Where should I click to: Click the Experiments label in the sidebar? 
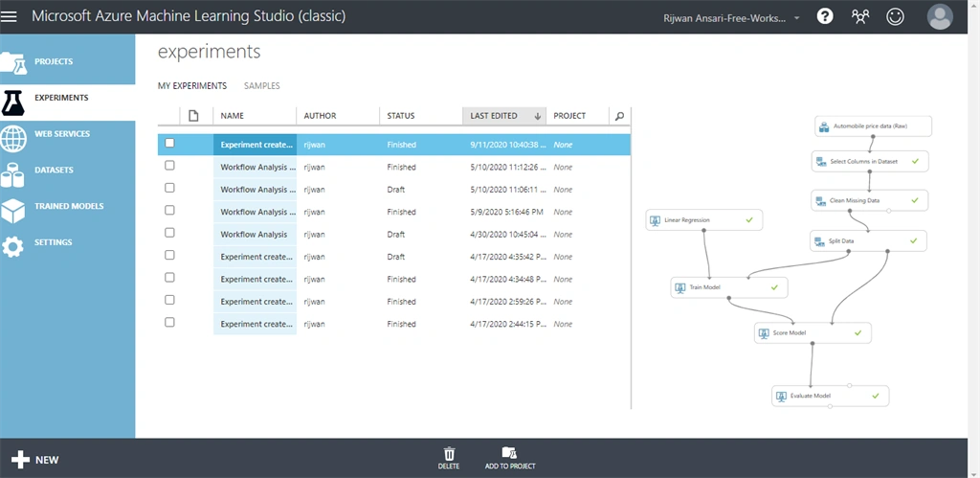tap(61, 98)
